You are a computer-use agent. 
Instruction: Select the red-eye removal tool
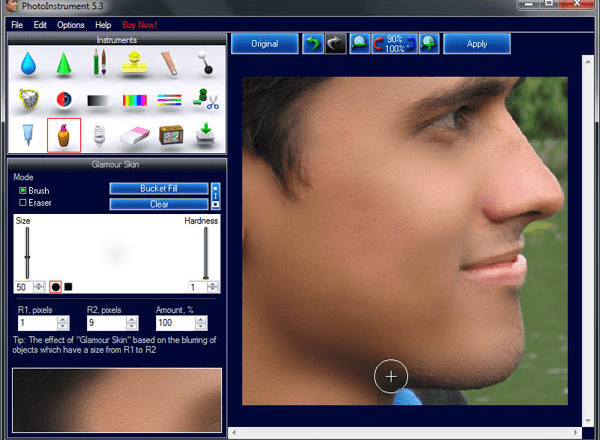click(x=63, y=100)
